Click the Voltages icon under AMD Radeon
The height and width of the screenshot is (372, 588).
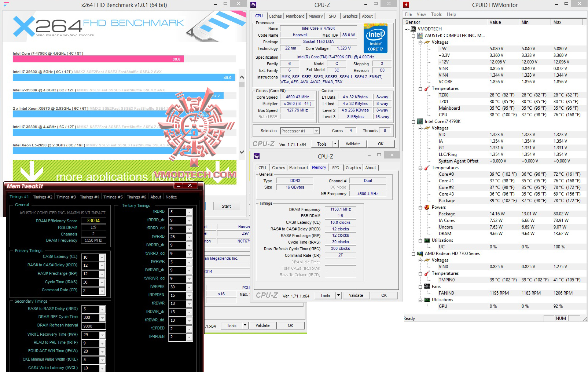point(427,260)
